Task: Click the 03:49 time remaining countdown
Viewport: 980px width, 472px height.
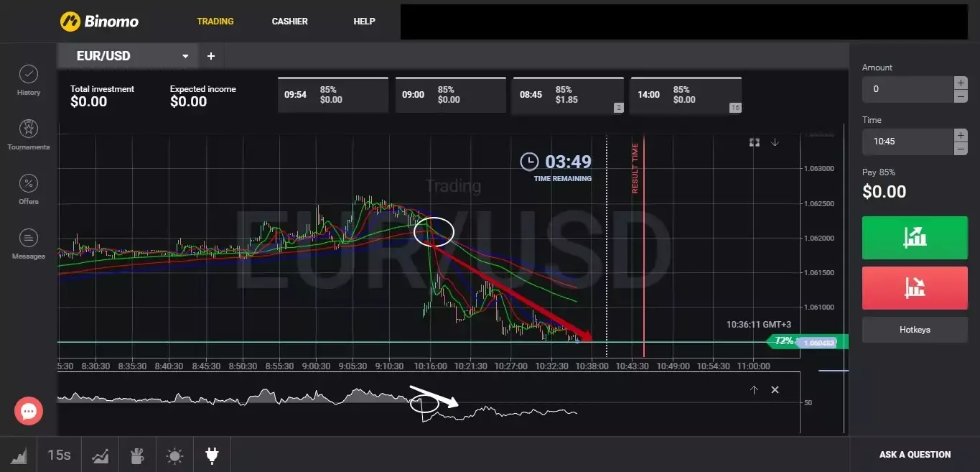Action: point(568,162)
